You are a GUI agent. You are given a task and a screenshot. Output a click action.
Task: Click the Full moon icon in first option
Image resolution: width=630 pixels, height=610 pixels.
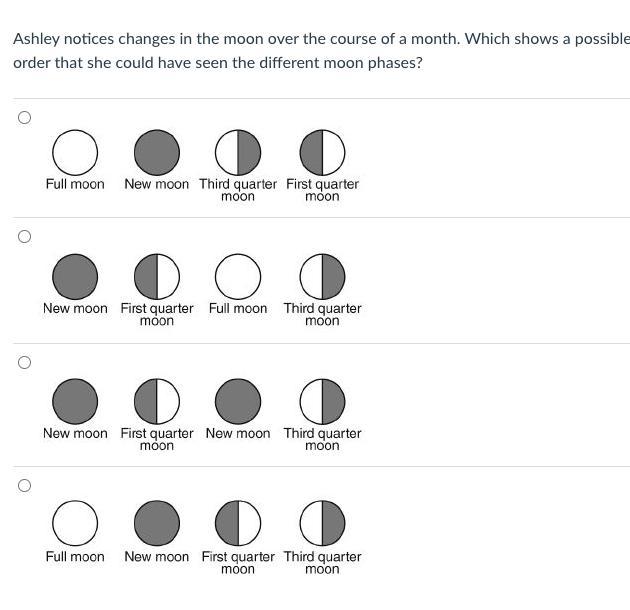point(75,153)
